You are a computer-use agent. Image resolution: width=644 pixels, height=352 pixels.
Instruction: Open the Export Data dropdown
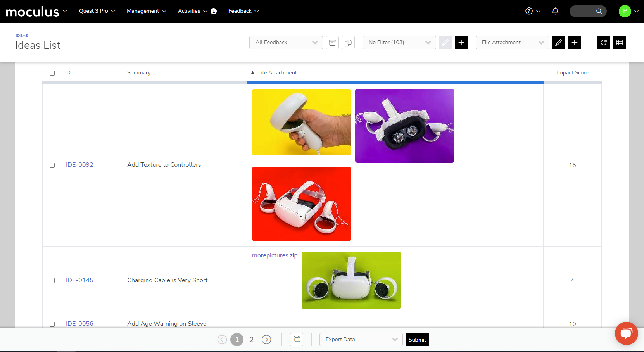(361, 340)
